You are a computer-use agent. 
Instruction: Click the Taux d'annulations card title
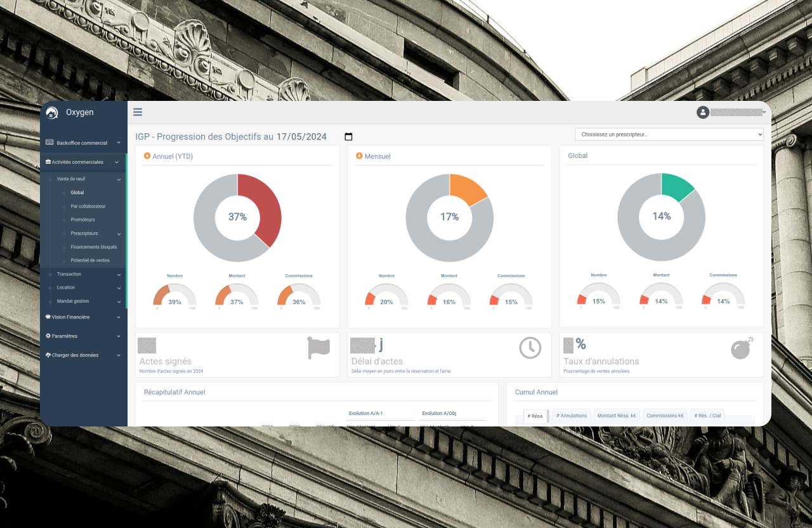pyautogui.click(x=601, y=361)
